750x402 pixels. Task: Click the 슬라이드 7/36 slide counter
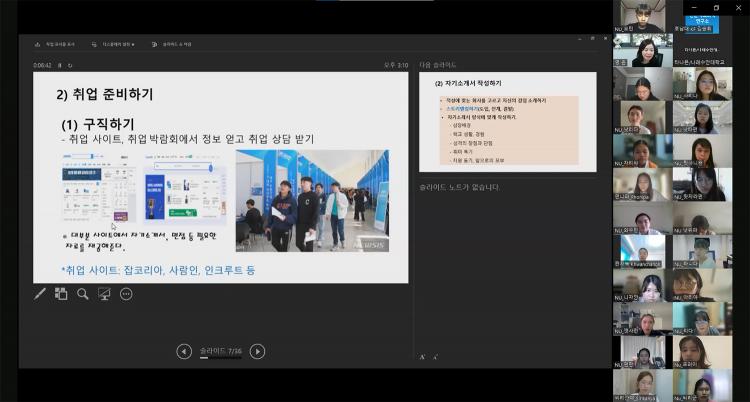click(x=221, y=351)
